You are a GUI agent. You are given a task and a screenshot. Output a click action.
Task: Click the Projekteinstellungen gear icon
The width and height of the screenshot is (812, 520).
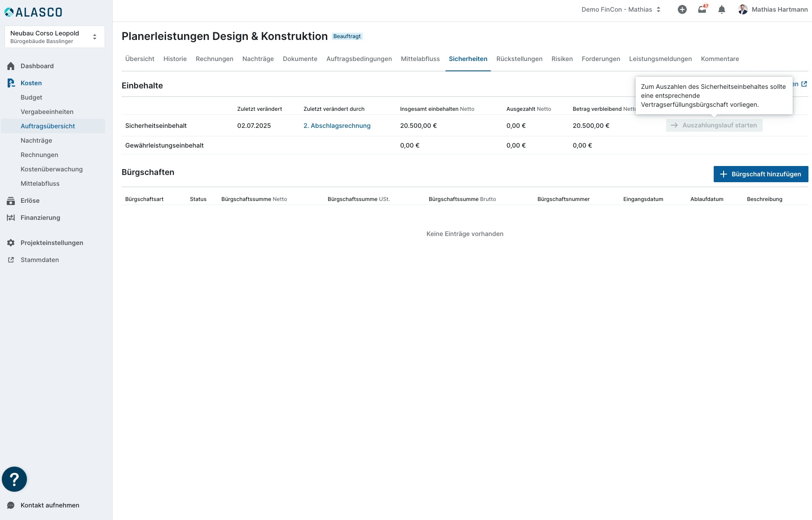(x=11, y=243)
